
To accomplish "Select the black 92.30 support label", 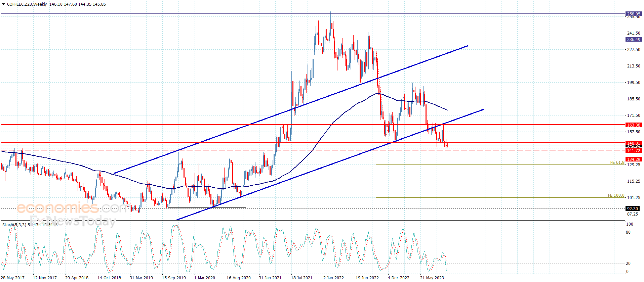I will 633,208.
